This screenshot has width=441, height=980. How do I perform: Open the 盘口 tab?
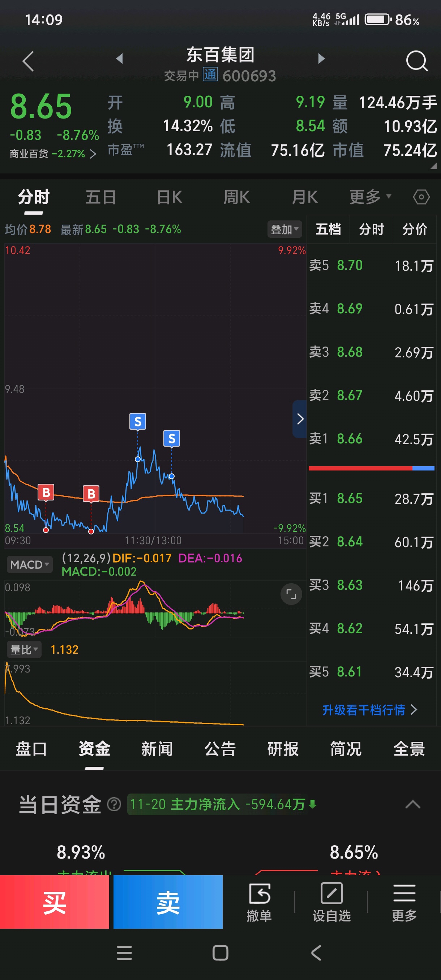[31, 749]
